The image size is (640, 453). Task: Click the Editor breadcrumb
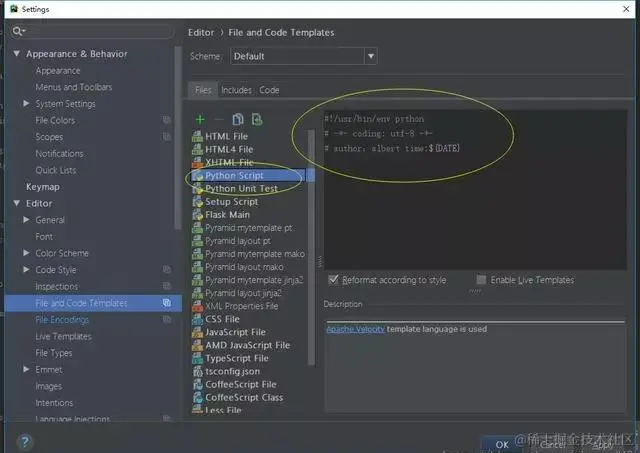point(201,32)
